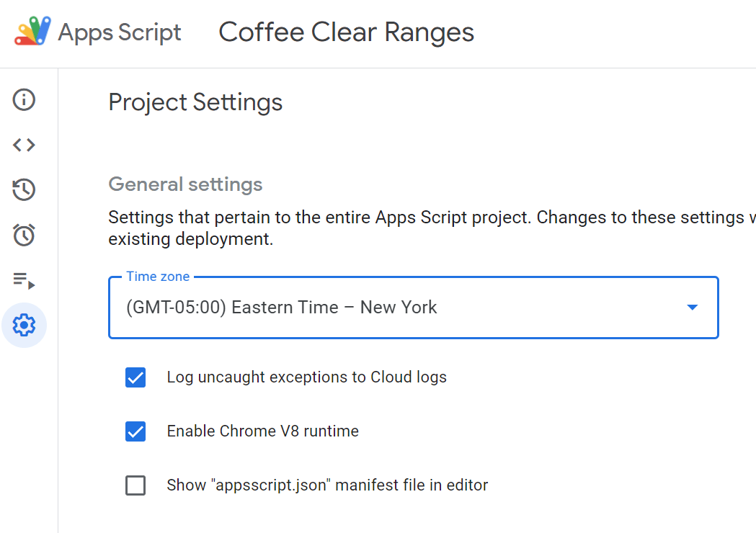The width and height of the screenshot is (756, 533).
Task: Uncheck Log uncaught exceptions to Cloud logs
Action: [135, 377]
